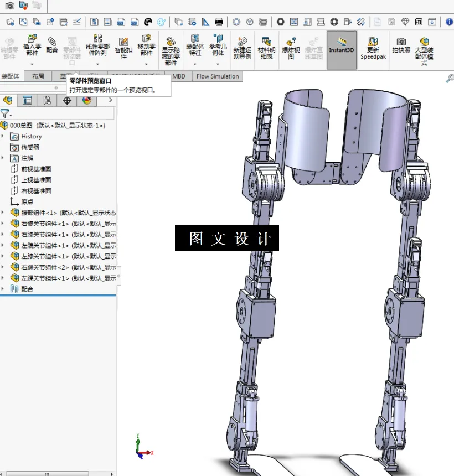Expand the 腰部组件<1> tree node

pos(3,213)
